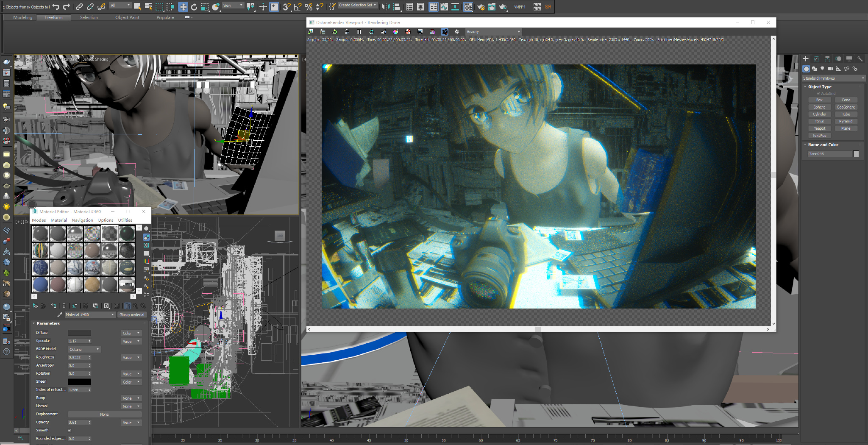The width and height of the screenshot is (868, 445).
Task: Open the Create Selection Set dropdown
Action: click(x=357, y=5)
